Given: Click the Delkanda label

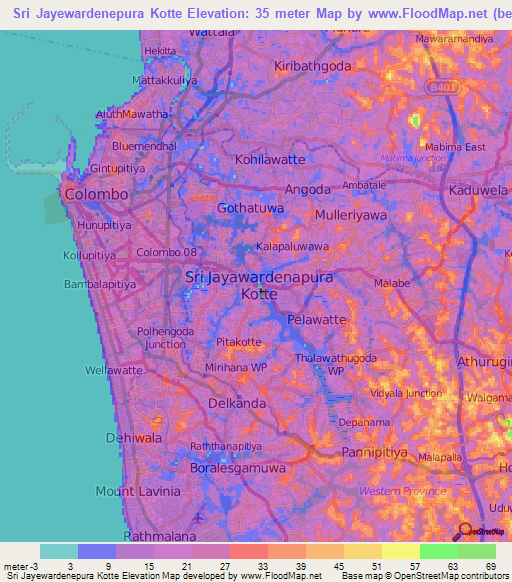Looking at the screenshot, I should pyautogui.click(x=237, y=403).
